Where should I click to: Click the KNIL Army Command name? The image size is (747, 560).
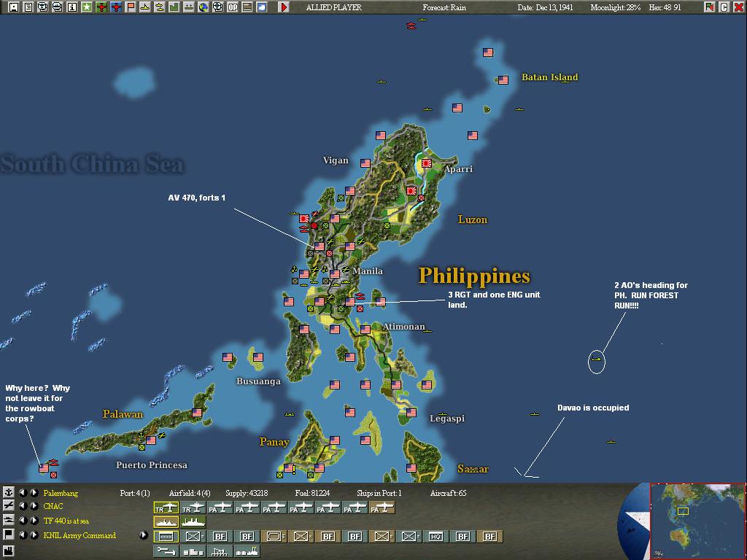coord(80,535)
